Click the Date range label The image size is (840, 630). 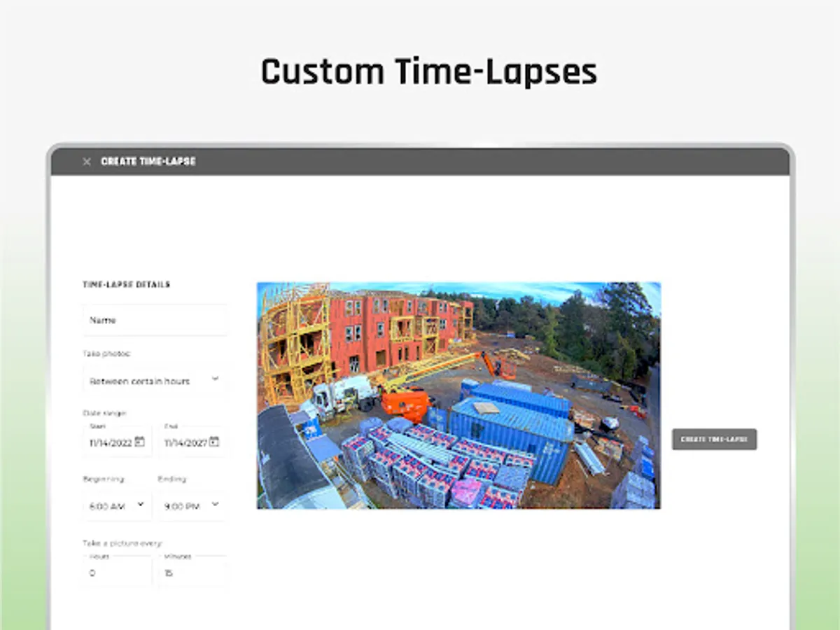(104, 414)
